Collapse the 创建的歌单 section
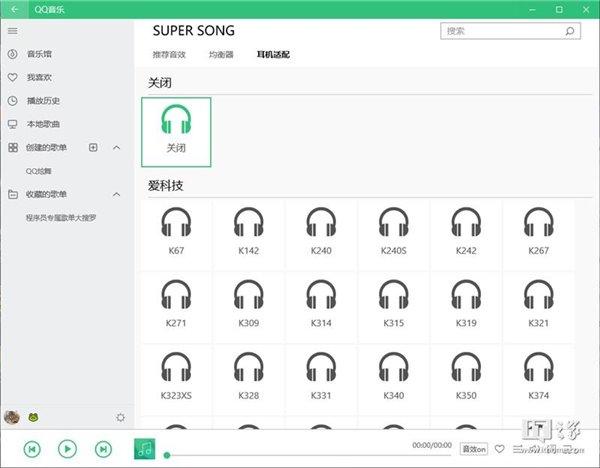The image size is (600, 468). 117,147
